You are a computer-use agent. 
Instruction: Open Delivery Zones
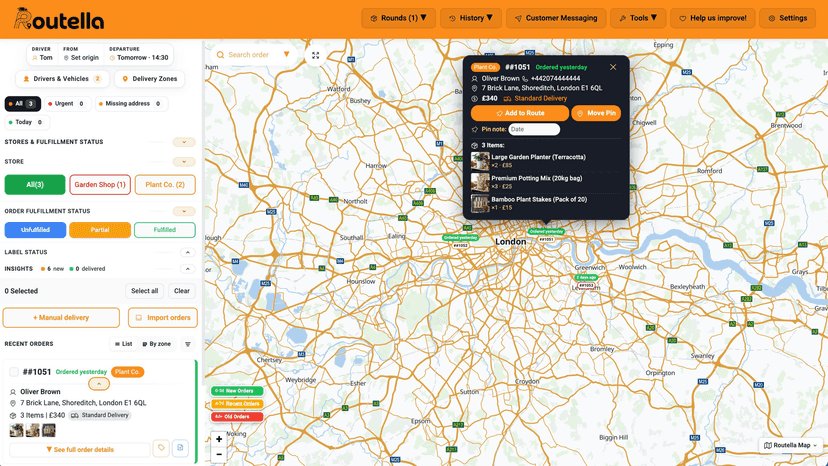click(x=149, y=79)
